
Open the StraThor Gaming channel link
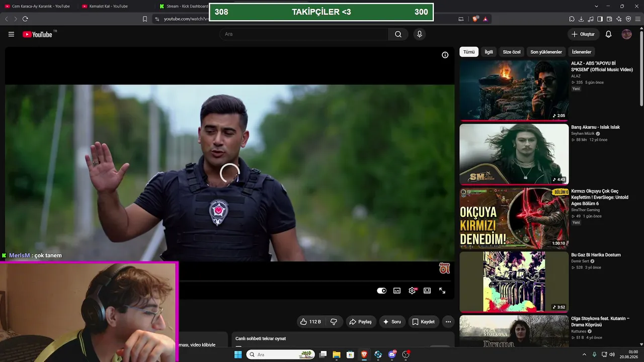(x=586, y=210)
